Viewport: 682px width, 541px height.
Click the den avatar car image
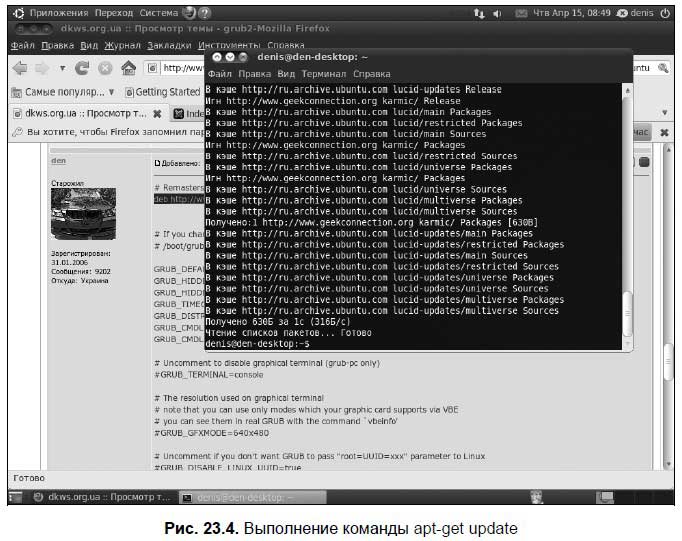(x=84, y=214)
